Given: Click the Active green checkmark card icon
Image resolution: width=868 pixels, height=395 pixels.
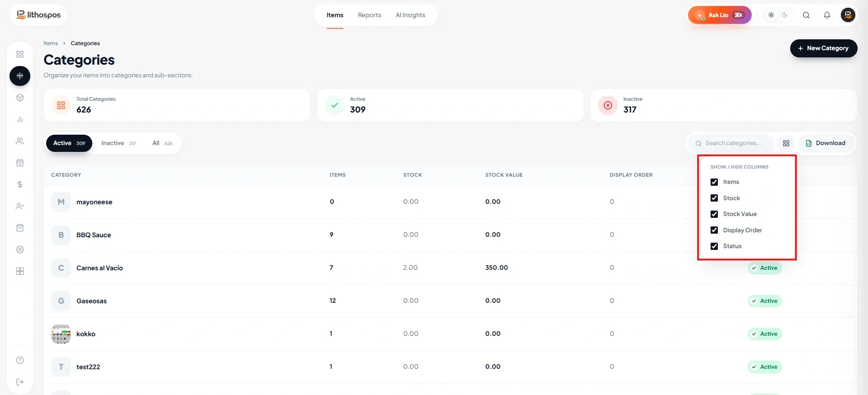Looking at the screenshot, I should [335, 105].
